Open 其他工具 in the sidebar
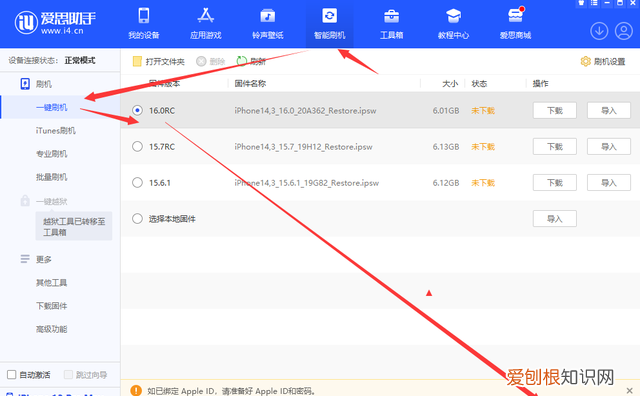 pyautogui.click(x=51, y=283)
